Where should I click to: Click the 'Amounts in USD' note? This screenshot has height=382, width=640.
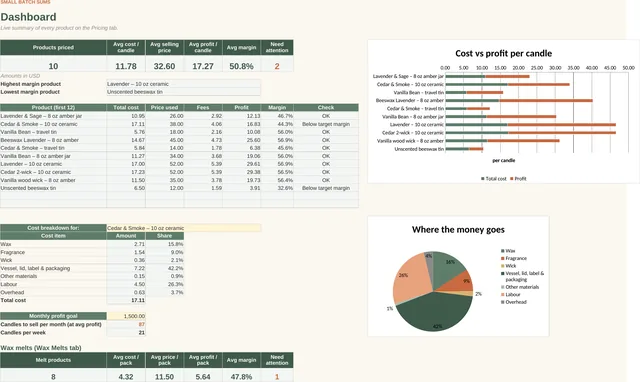click(20, 76)
